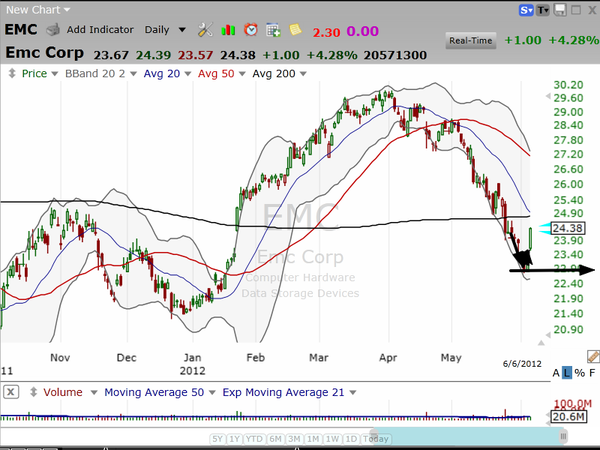The height and width of the screenshot is (450, 600).
Task: Click the 20.6M volume label
Action: pyautogui.click(x=569, y=416)
